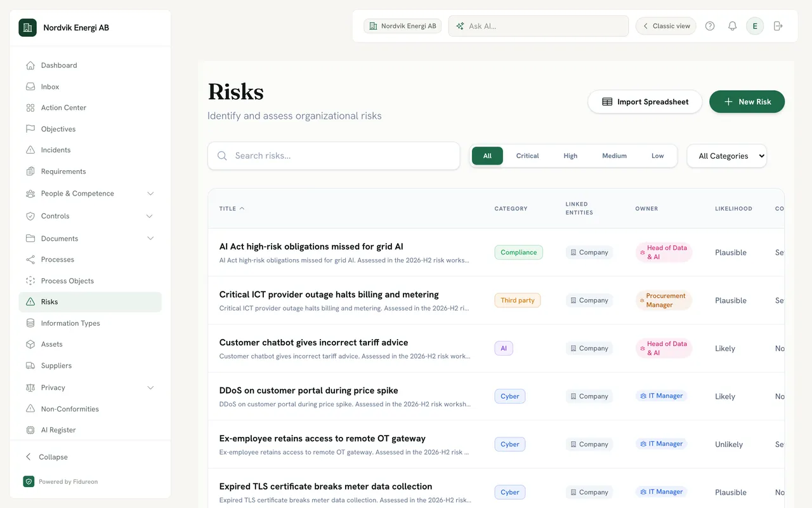The width and height of the screenshot is (812, 508).
Task: Open the Risks menu item
Action: tap(90, 302)
